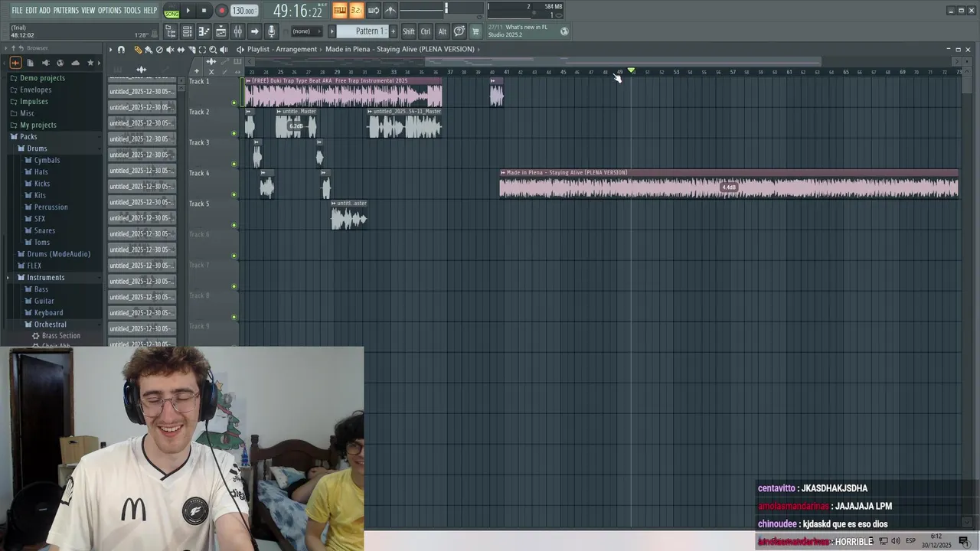Select the Slice tool
This screenshot has height=551, width=980.
coord(191,50)
